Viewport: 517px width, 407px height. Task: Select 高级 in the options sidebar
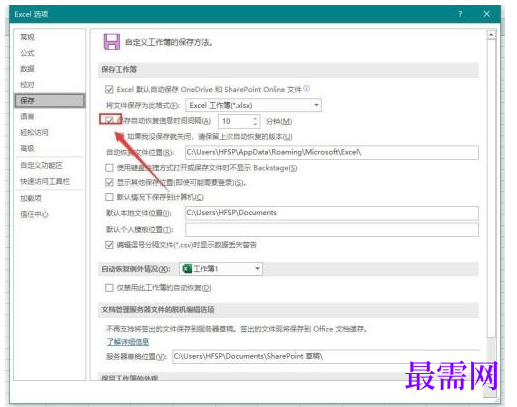pyautogui.click(x=27, y=148)
